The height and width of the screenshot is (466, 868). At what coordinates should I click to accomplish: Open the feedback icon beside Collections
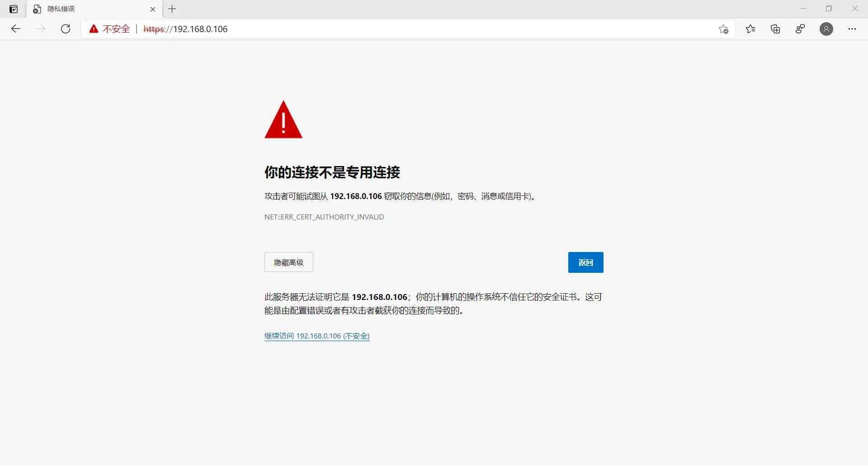pos(800,29)
